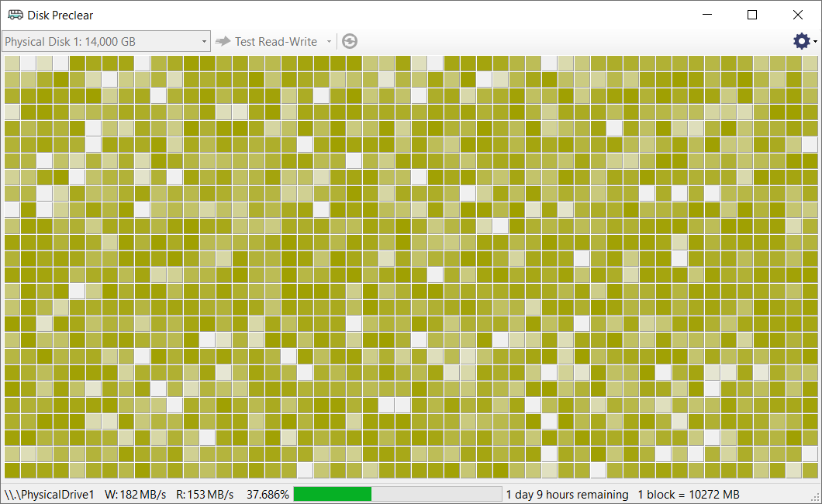
Task: Click the Disk Preclear title bar app icon
Action: tap(15, 15)
